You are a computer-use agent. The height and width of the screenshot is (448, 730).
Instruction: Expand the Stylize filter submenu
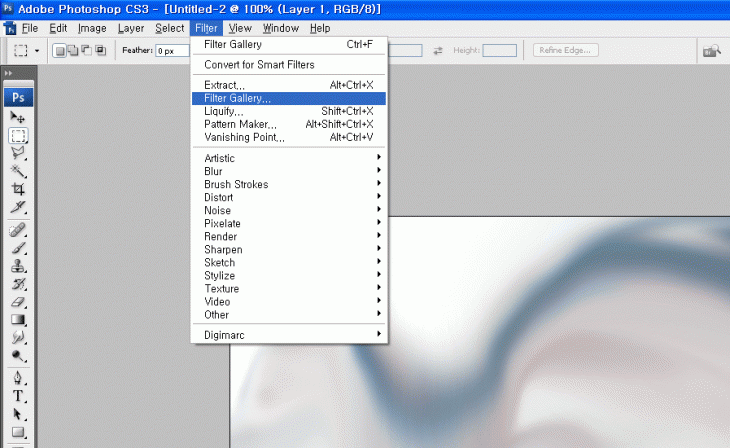click(x=289, y=276)
